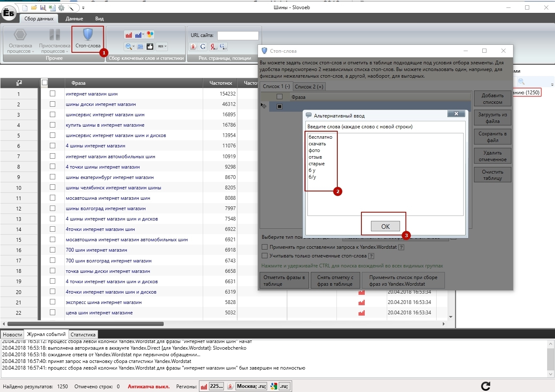Save project with the floppy disk icon

point(43,8)
